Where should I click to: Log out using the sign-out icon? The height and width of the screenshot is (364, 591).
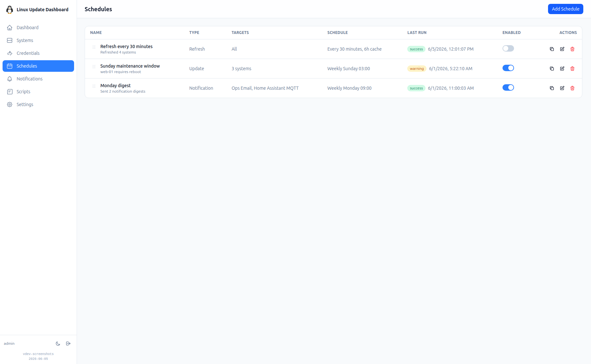(68, 343)
